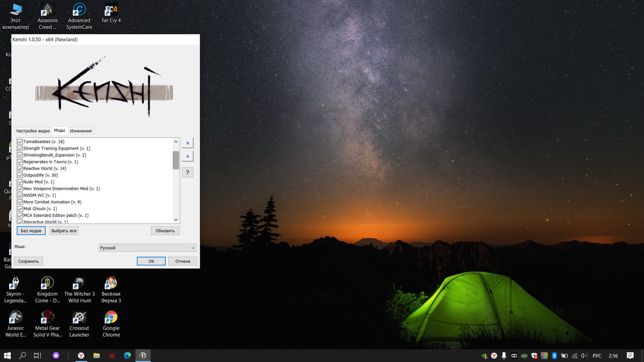Uncheck the TameBeasties mod checkbox
Viewport: 644px width, 362px height.
pos(20,142)
